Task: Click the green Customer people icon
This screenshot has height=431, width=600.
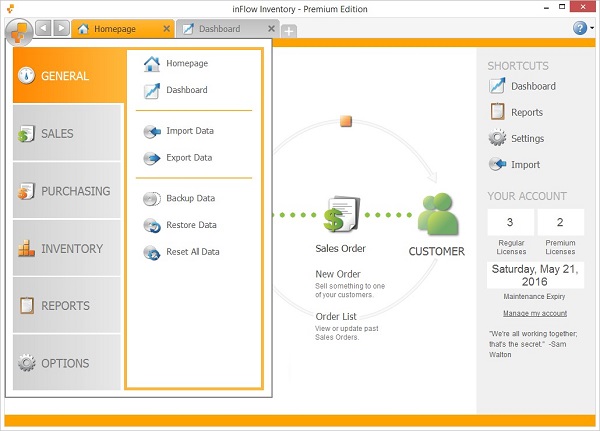Action: pos(437,214)
